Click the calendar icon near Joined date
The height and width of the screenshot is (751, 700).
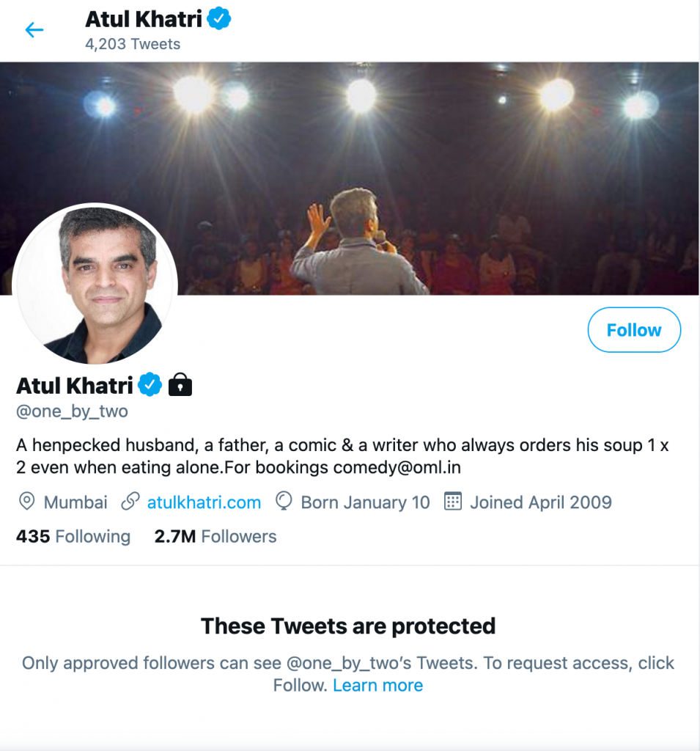(453, 502)
